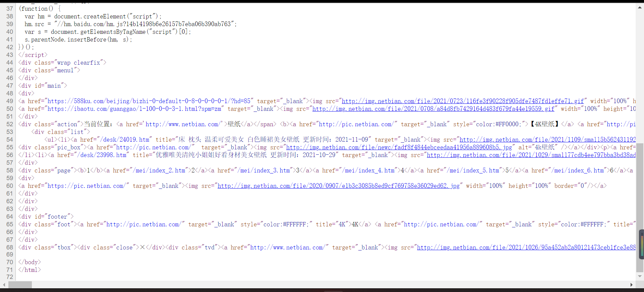Open the 2021/1109 small image URL on line 54

pyautogui.click(x=548, y=140)
